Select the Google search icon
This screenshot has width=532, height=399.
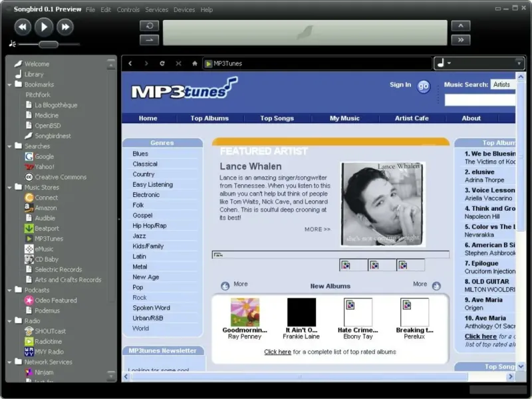(29, 156)
